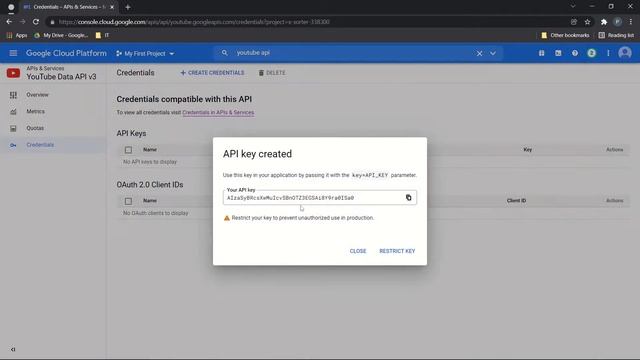This screenshot has width=640, height=360.
Task: Click the address bar URL
Action: pyautogui.click(x=194, y=22)
